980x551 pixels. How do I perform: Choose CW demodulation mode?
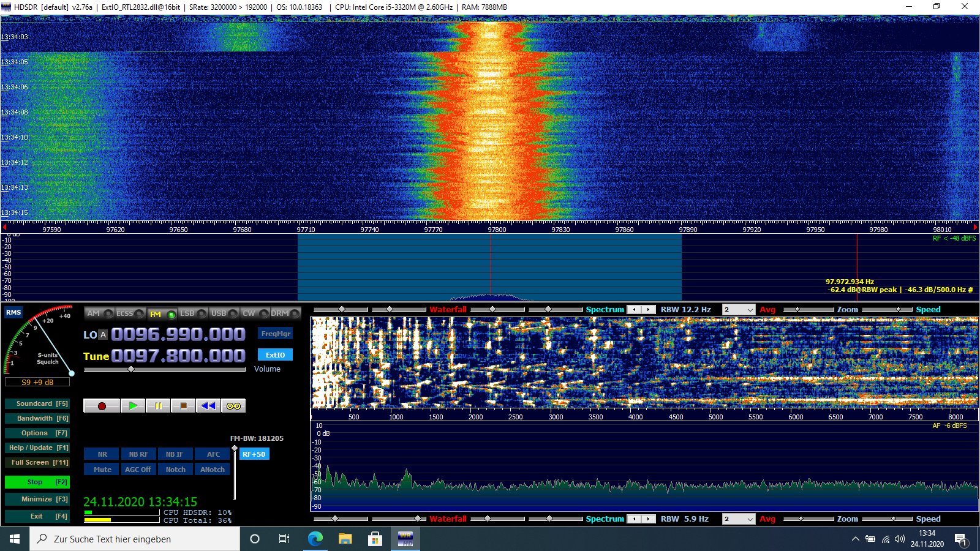click(255, 313)
